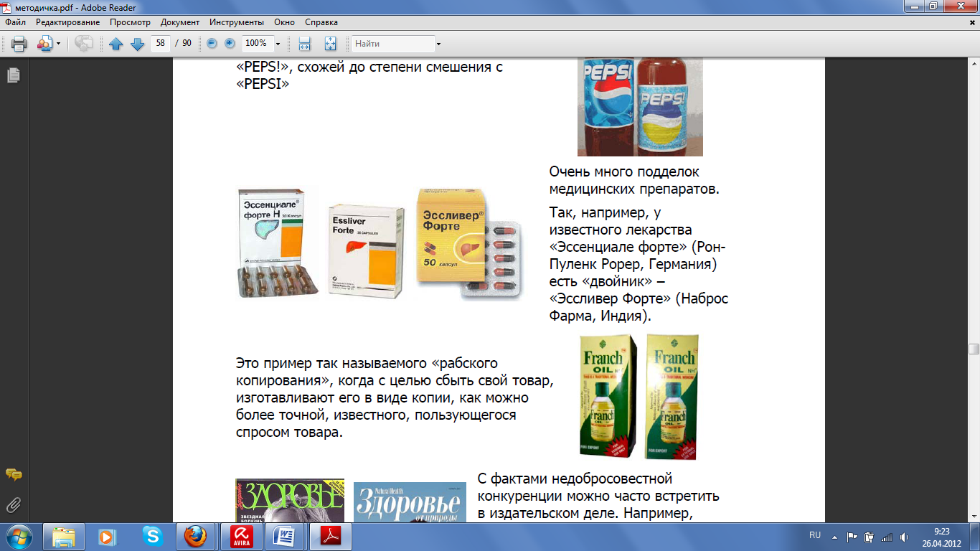Screen dimensions: 980x551
Task: Click the Adobe Reader taskbar button
Action: click(x=331, y=536)
